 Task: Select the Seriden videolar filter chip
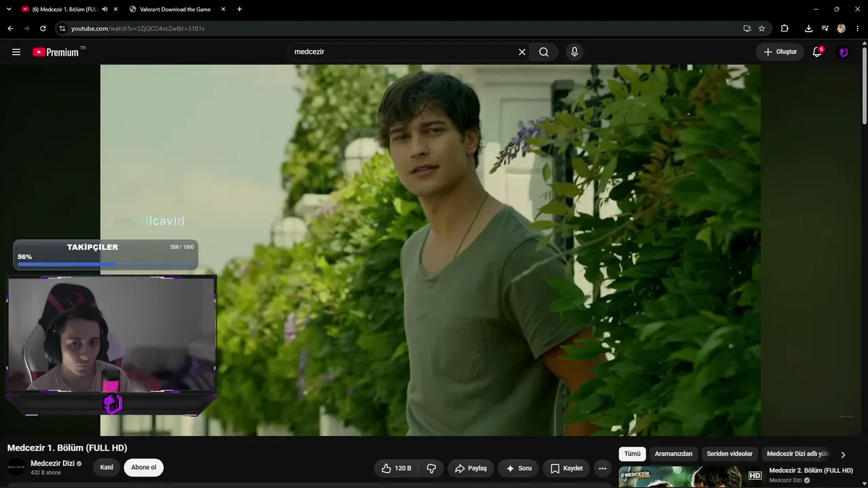pos(730,454)
